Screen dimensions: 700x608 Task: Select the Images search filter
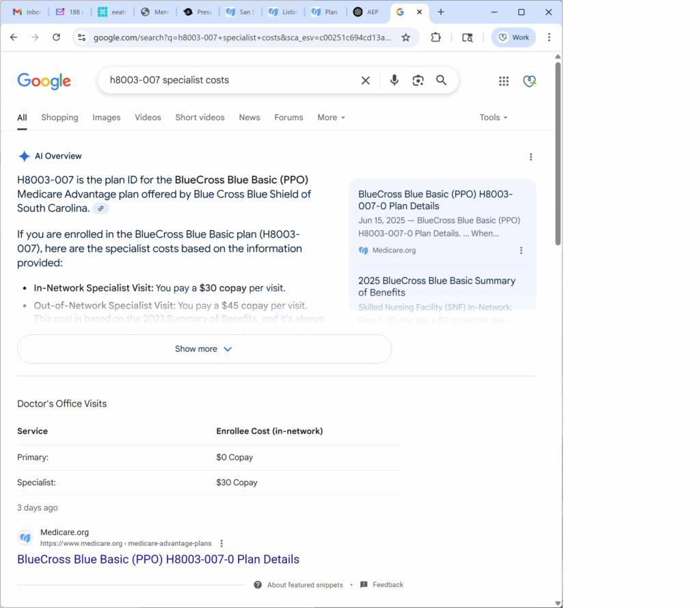click(106, 118)
